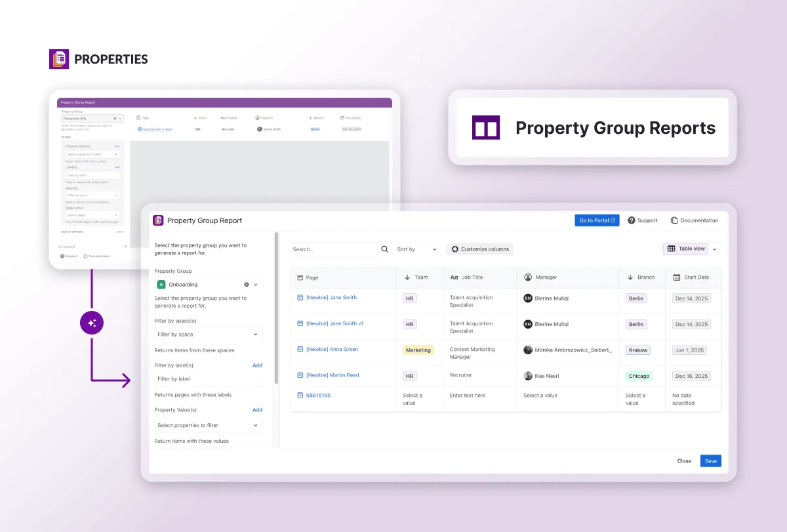Click Ilias Nasri manager avatar

click(x=528, y=376)
